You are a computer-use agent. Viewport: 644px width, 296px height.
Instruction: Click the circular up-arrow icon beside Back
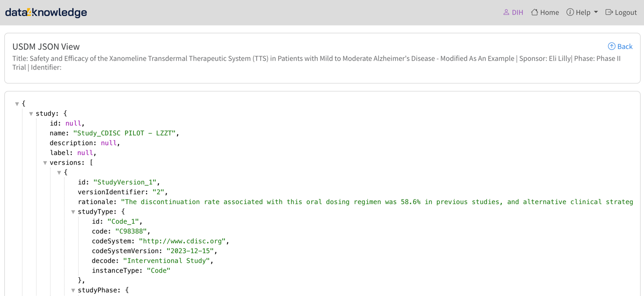[x=611, y=46]
